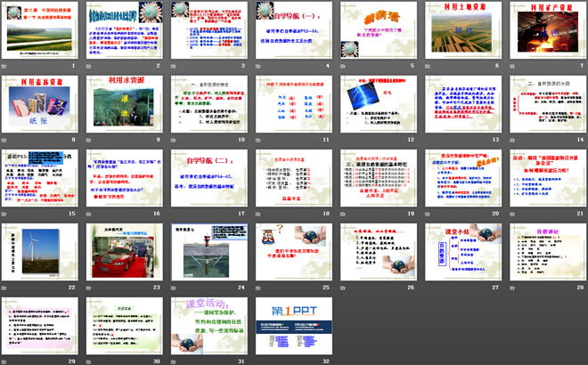Select slide 21 thumbnail

click(x=548, y=178)
